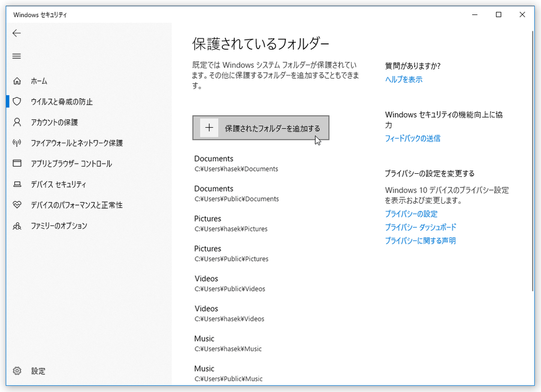Open 設定 at sidebar bottom
Viewport: 541px width, 392px height.
coord(89,371)
